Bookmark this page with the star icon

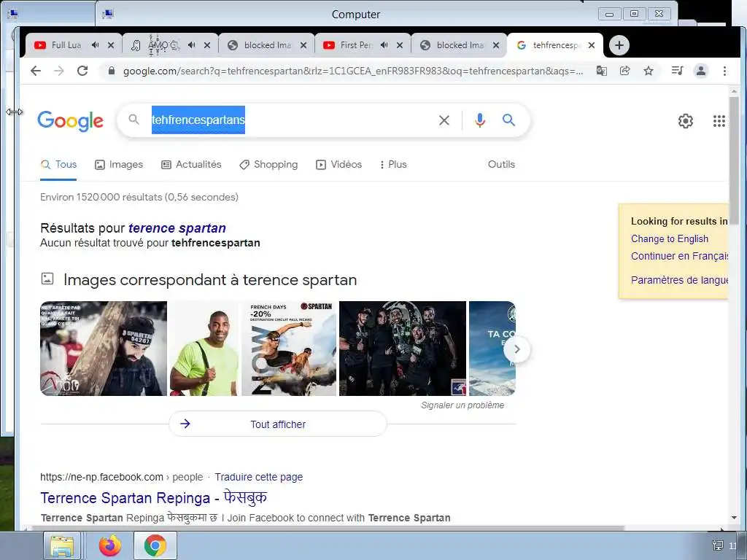(x=649, y=71)
